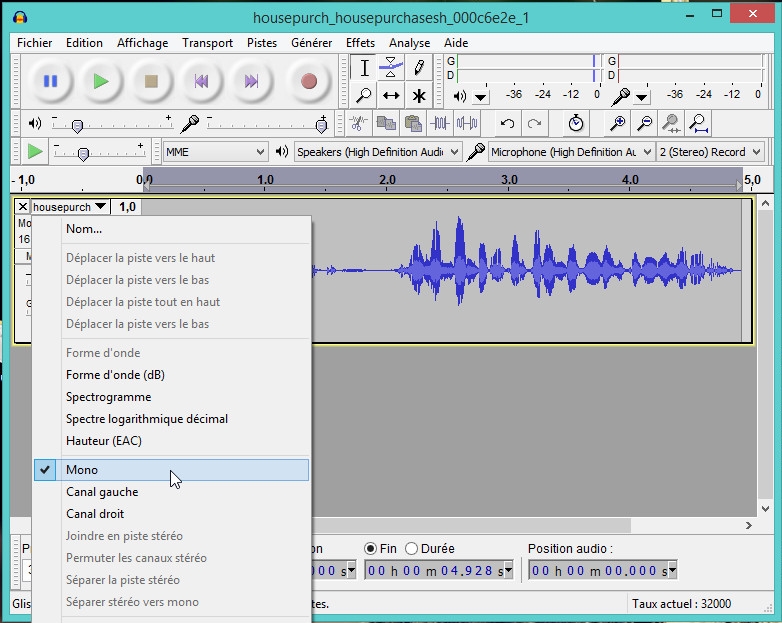Undo the last action
The height and width of the screenshot is (623, 782).
pos(507,123)
